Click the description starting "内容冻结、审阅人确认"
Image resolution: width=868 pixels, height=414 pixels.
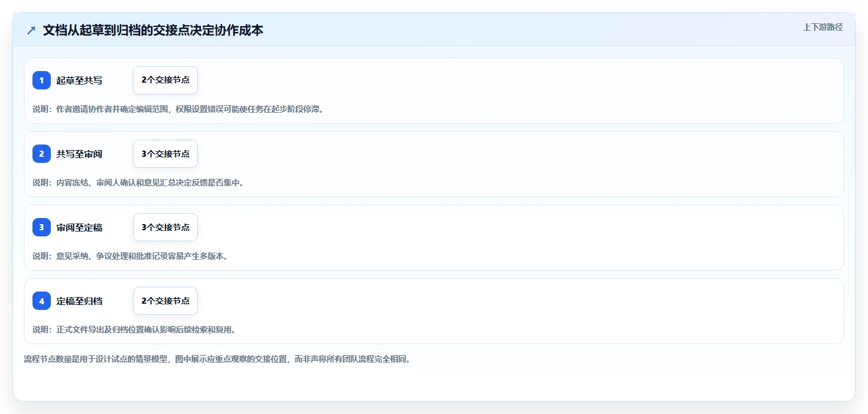tap(138, 183)
